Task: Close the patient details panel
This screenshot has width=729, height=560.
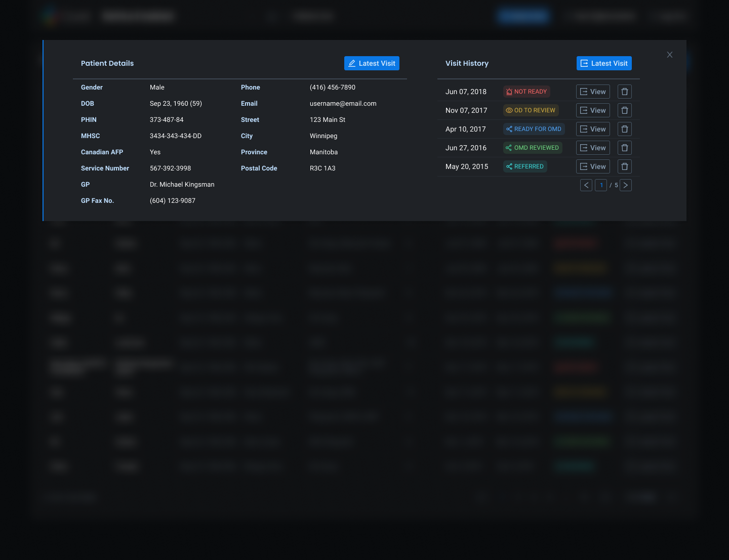Action: [669, 55]
